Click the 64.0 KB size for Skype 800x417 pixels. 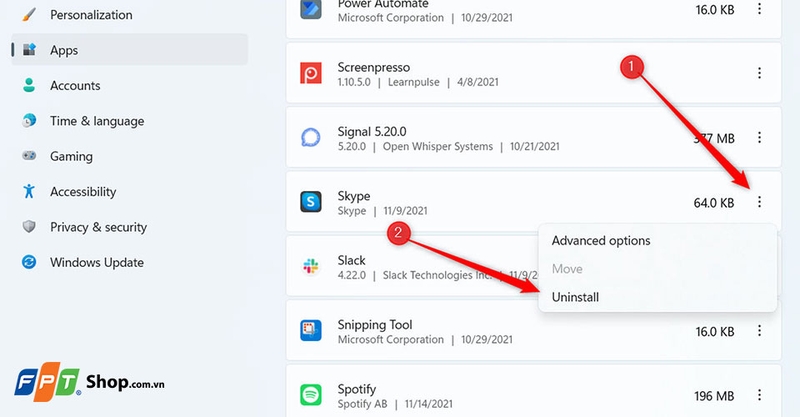tap(714, 203)
